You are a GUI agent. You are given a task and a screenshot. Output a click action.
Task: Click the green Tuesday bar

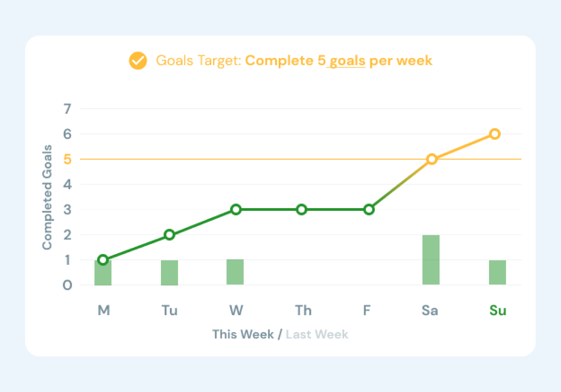pyautogui.click(x=169, y=273)
